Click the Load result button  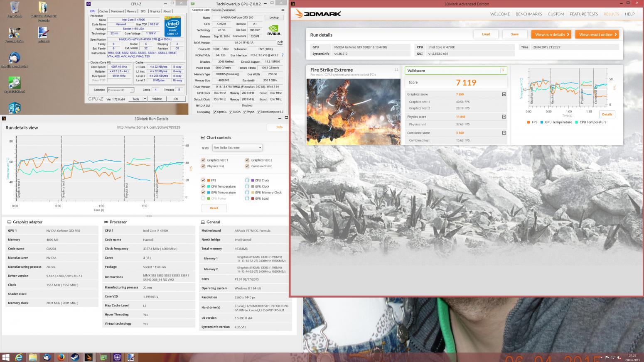(x=486, y=34)
